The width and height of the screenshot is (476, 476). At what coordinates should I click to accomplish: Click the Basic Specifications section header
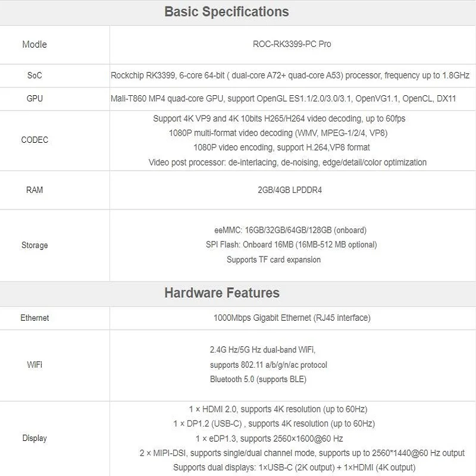tap(226, 12)
